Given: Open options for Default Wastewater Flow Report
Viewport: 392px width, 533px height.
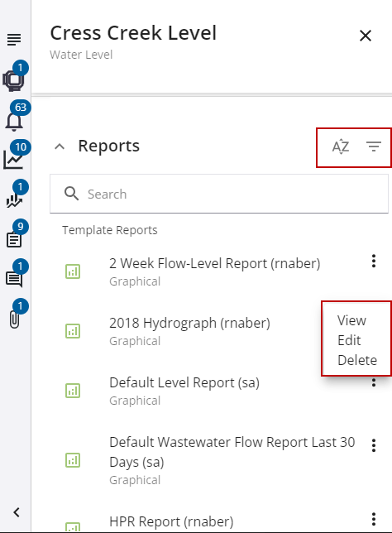Looking at the screenshot, I should coord(374,445).
